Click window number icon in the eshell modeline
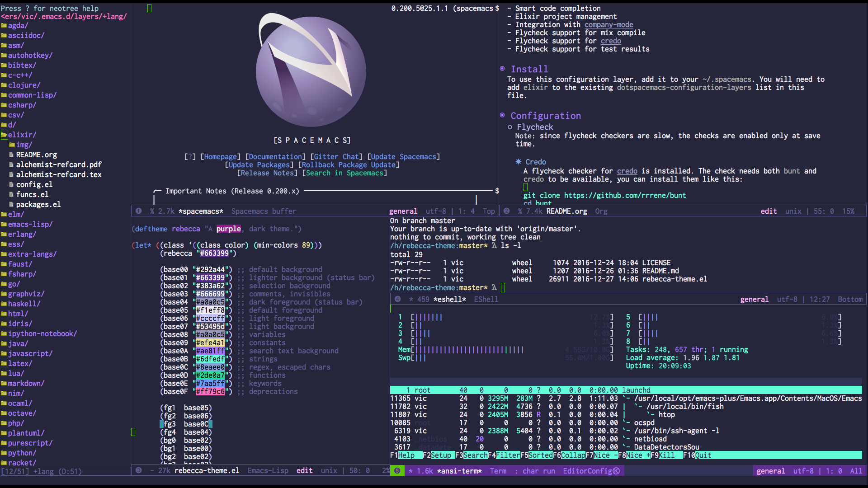 pos(398,299)
